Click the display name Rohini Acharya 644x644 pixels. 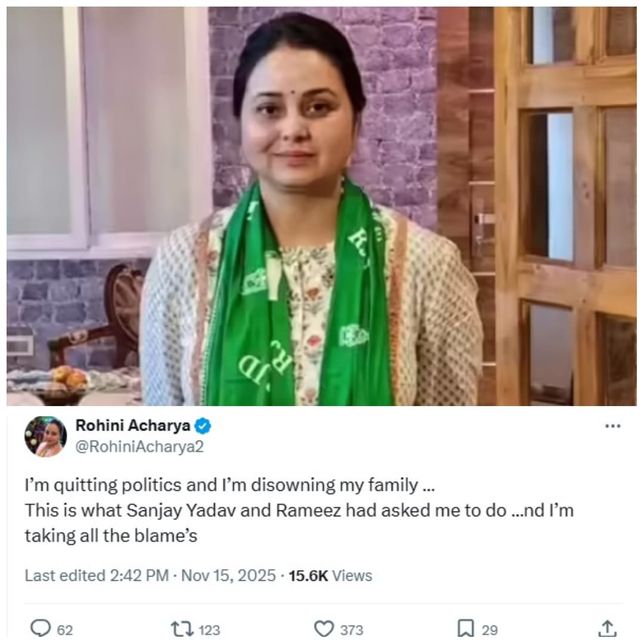[133, 426]
